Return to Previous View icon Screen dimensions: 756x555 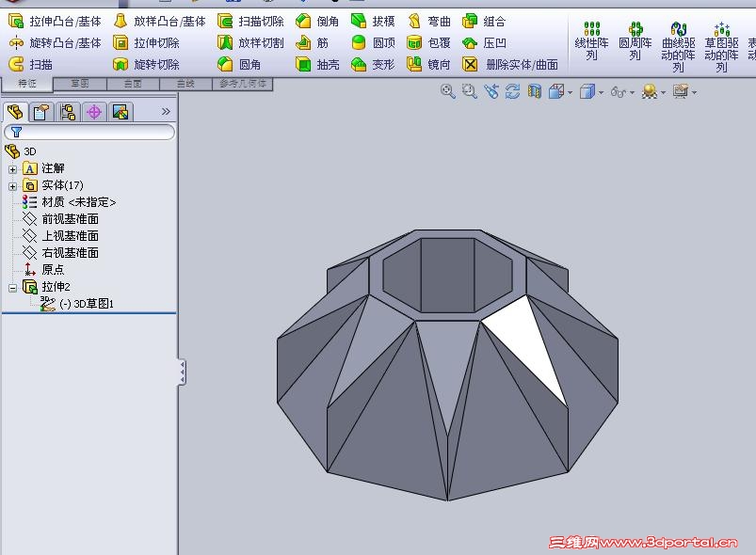coord(491,91)
